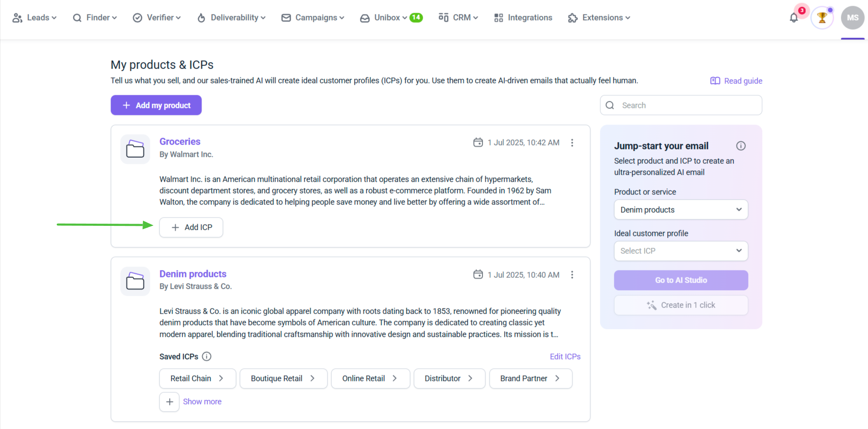Open the Groceries product title
The height and width of the screenshot is (429, 868).
point(180,142)
